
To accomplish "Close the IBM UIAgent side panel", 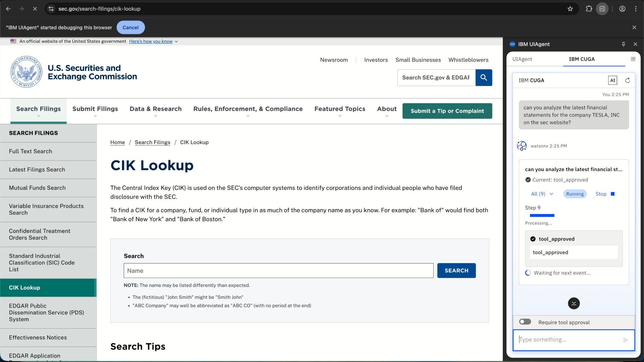I will (635, 44).
